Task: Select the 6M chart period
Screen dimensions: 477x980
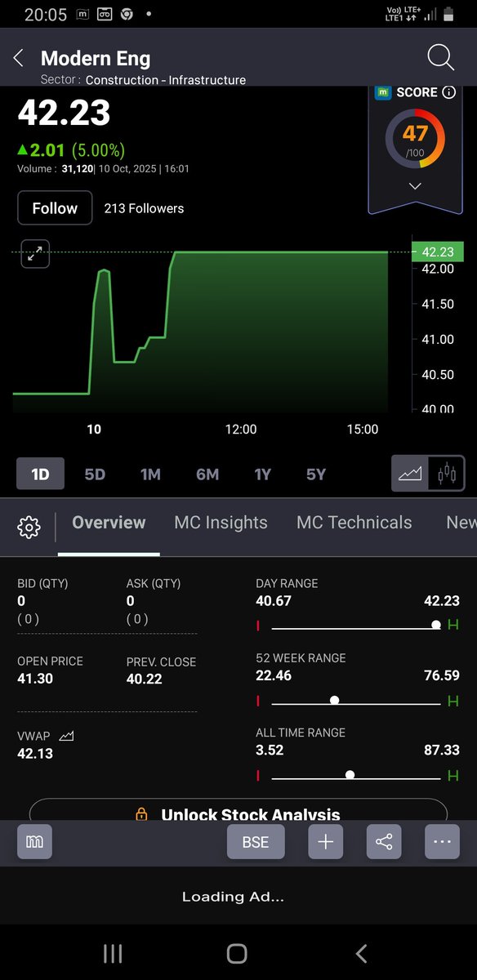Action: tap(207, 474)
